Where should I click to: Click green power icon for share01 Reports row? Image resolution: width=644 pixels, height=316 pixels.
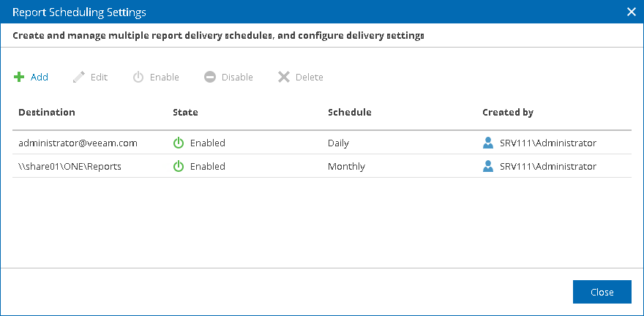coord(179,166)
